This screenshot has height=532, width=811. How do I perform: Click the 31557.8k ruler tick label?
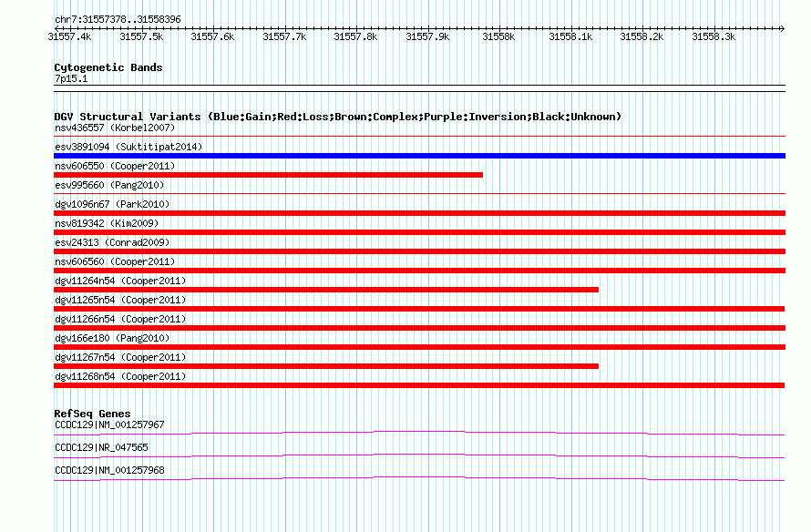click(x=355, y=36)
